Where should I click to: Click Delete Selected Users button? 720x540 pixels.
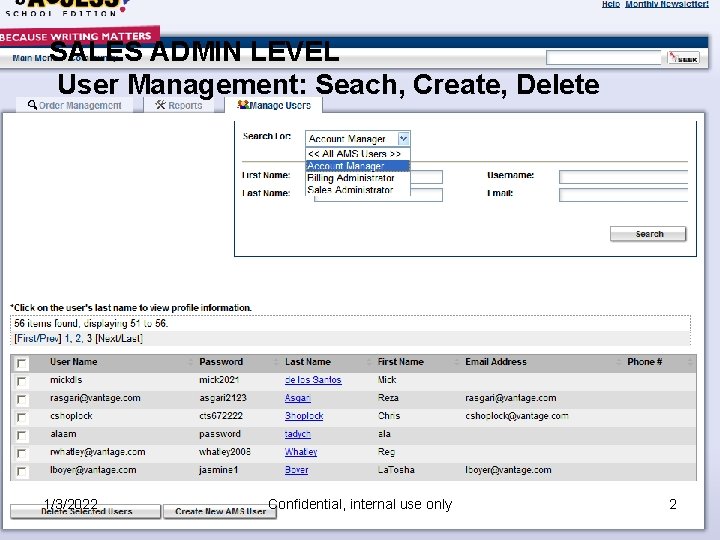tap(86, 512)
